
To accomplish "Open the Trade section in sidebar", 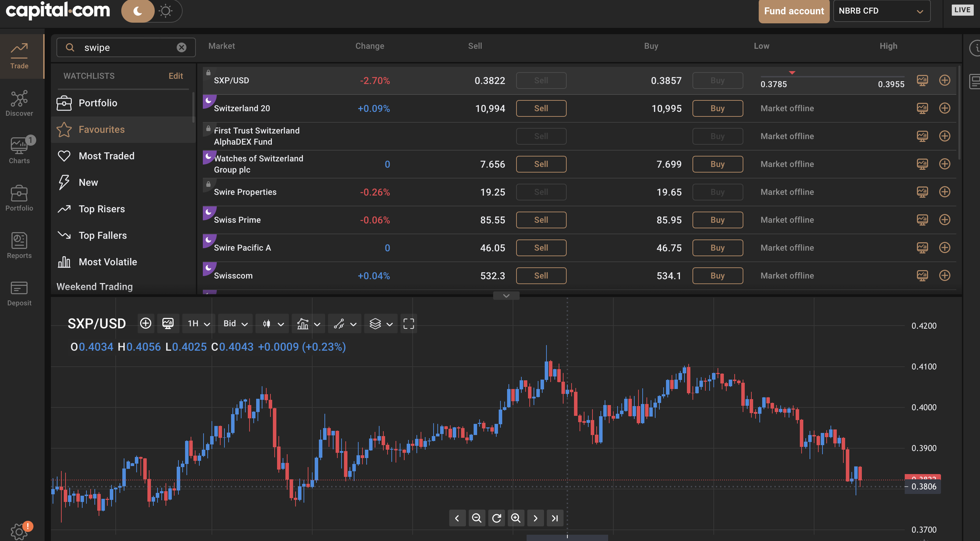I will pyautogui.click(x=20, y=56).
